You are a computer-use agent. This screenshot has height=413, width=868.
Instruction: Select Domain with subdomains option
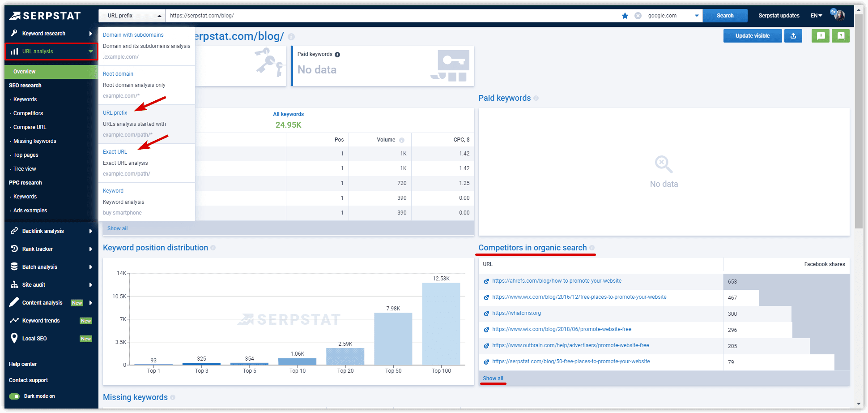point(147,46)
